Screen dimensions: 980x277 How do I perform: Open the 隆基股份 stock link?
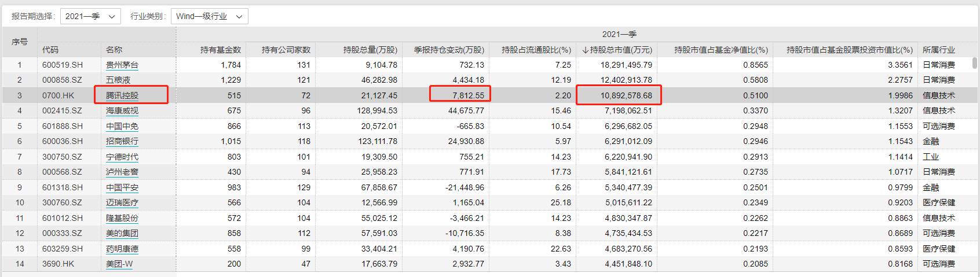122,218
